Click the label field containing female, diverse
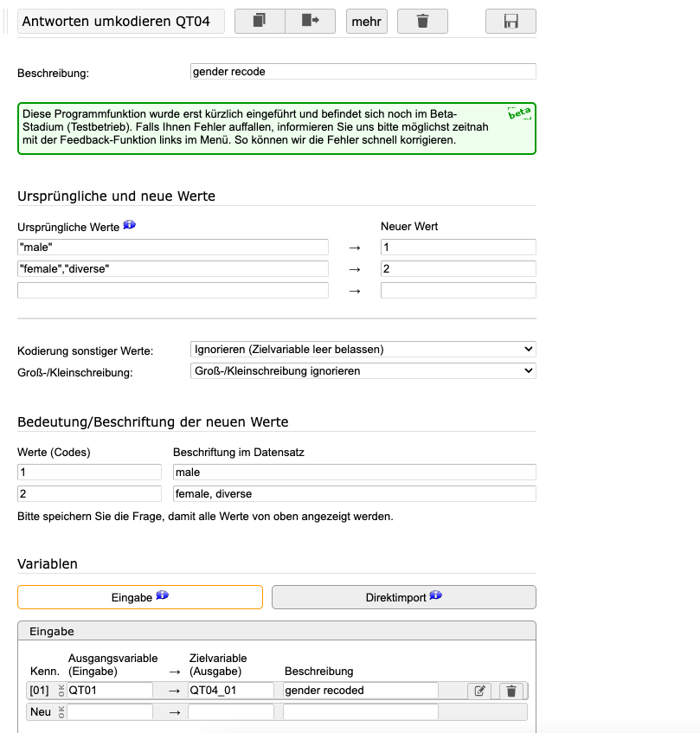 point(354,494)
